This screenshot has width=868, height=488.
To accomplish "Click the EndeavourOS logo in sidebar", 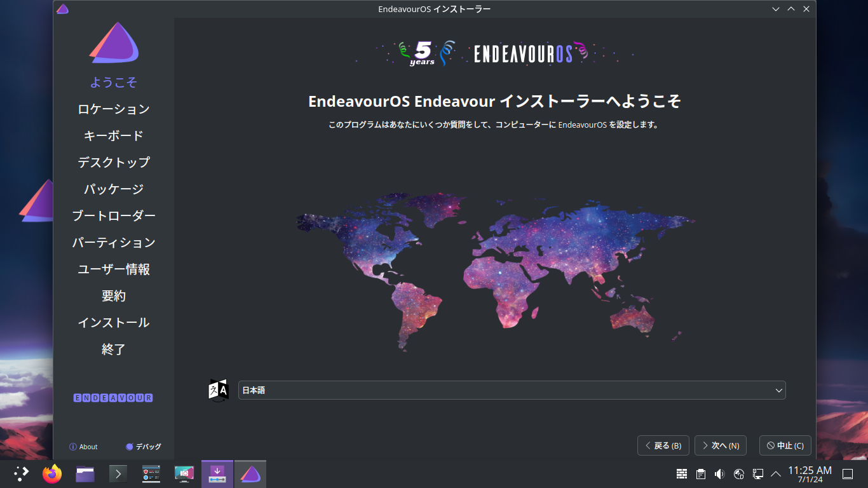I will click(114, 43).
